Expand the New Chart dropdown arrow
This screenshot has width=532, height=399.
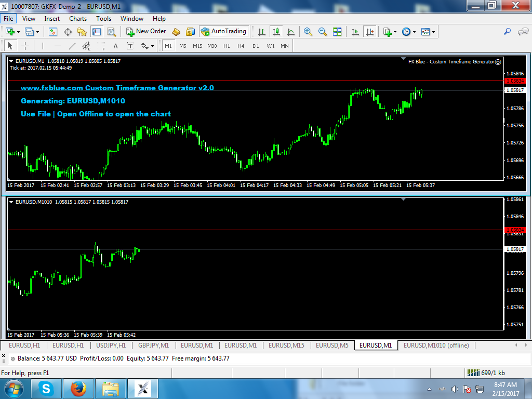click(x=18, y=32)
